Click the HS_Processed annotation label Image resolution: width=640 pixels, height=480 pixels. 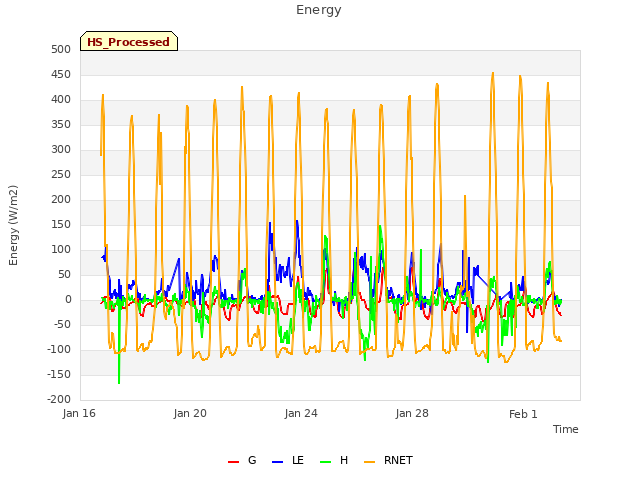[129, 41]
